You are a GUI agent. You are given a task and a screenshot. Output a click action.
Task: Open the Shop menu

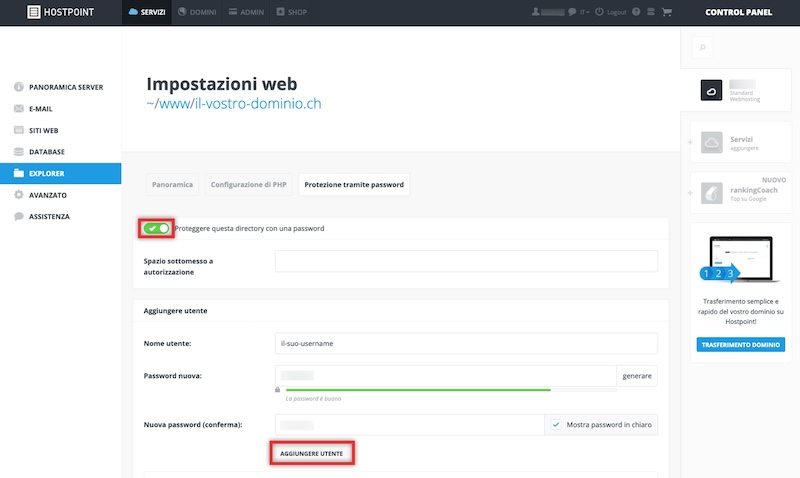[291, 12]
